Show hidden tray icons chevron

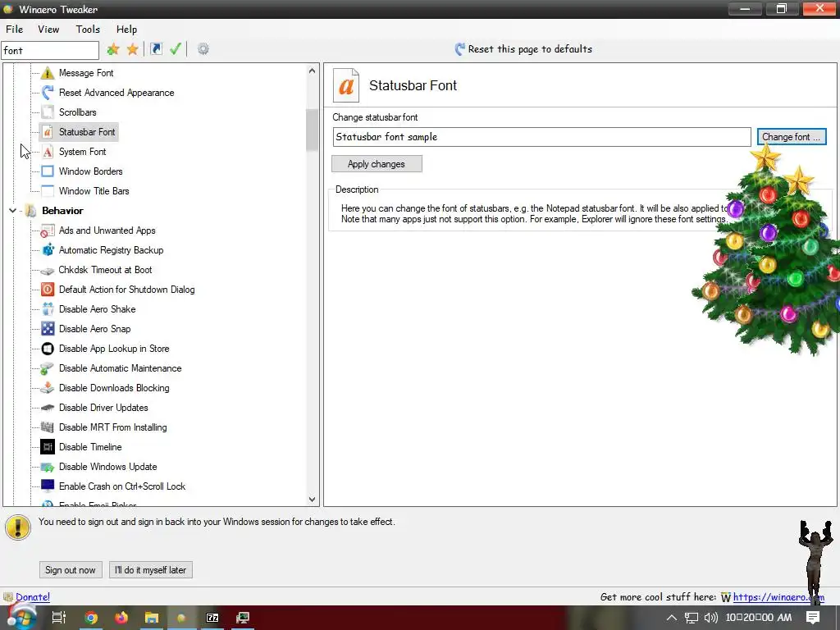[x=671, y=618]
